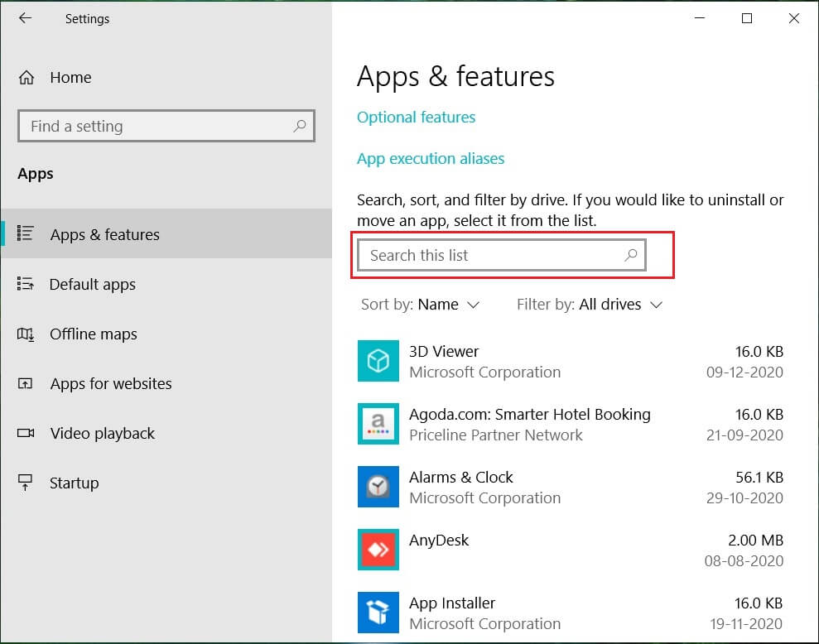Image resolution: width=819 pixels, height=644 pixels.
Task: Click the back arrow in title bar
Action: (x=25, y=18)
